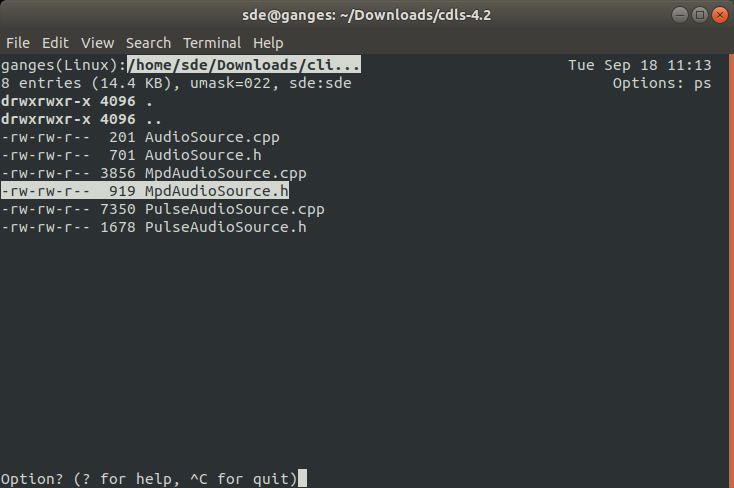The image size is (734, 488).
Task: Click the window title bar text
Action: pos(367,15)
